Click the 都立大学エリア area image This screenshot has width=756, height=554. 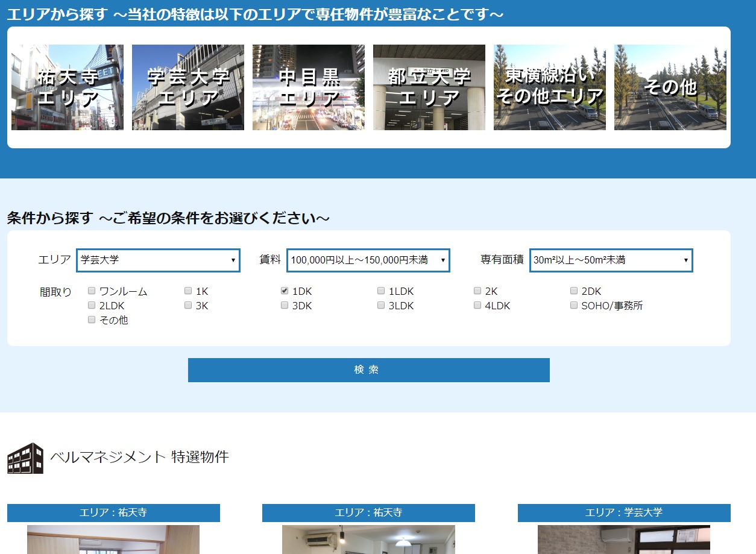click(429, 87)
